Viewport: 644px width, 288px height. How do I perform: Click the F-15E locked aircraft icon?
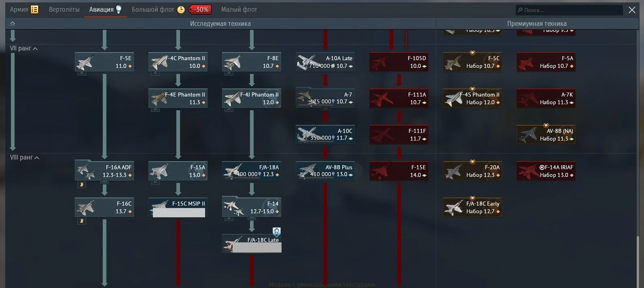[381, 171]
